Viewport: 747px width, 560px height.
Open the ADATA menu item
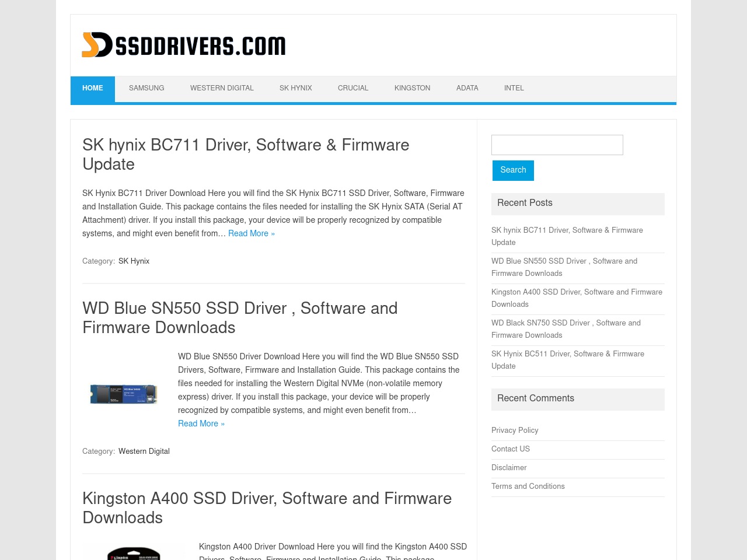tap(467, 89)
